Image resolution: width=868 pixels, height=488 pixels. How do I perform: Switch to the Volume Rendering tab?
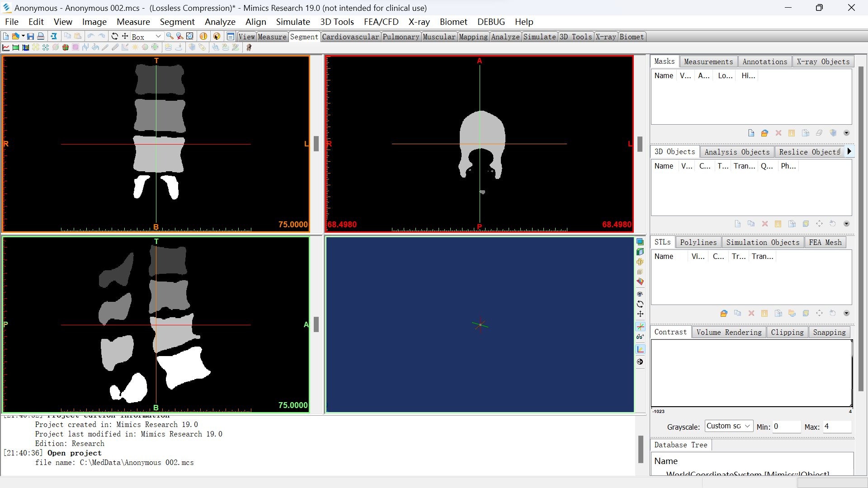tap(728, 332)
